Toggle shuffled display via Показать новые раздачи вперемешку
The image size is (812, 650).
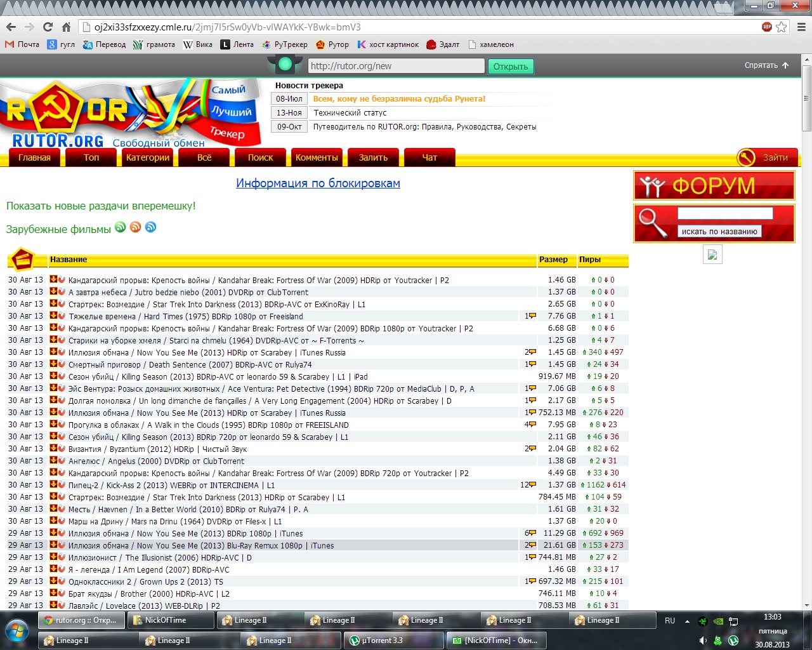coord(101,206)
